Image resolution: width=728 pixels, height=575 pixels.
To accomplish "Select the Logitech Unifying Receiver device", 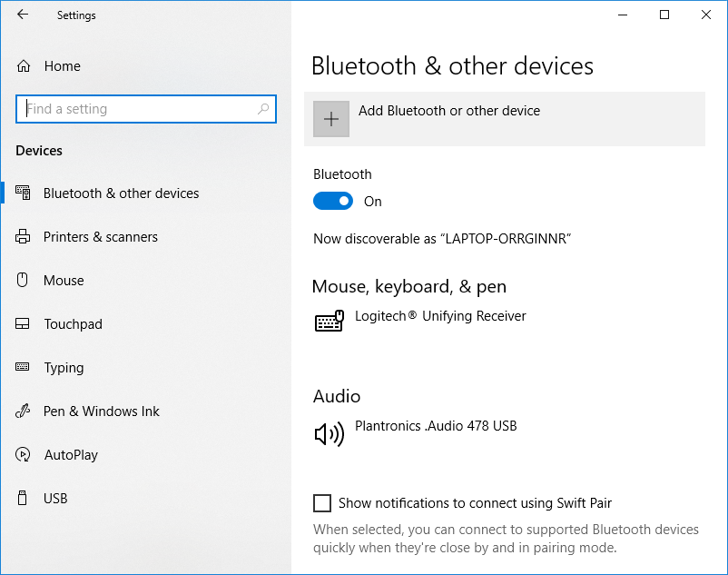I will 440,316.
